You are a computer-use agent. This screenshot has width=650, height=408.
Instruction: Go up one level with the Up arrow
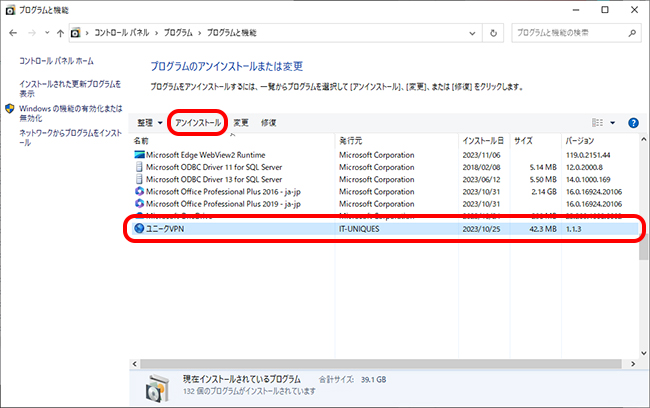point(61,33)
